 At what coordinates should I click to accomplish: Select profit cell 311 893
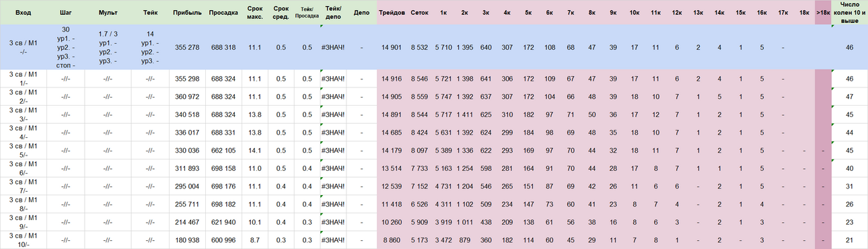[x=186, y=169]
